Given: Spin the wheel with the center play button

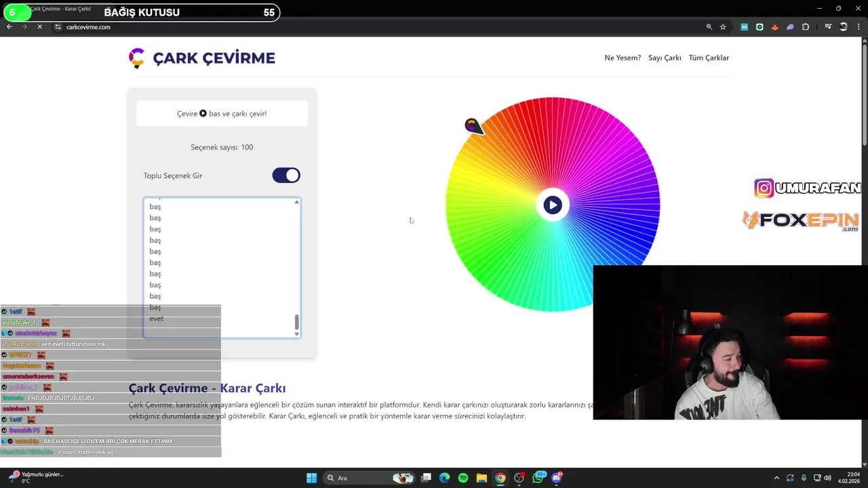Looking at the screenshot, I should 553,205.
